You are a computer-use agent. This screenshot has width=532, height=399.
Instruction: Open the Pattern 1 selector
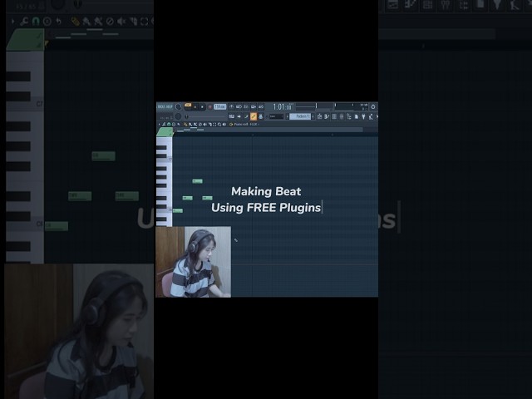[x=300, y=116]
